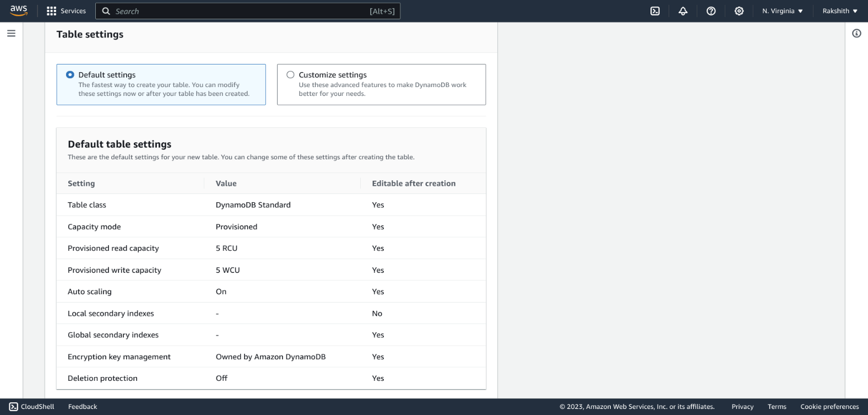The image size is (868, 415).
Task: Open the Rakshith account dropdown
Action: click(840, 11)
